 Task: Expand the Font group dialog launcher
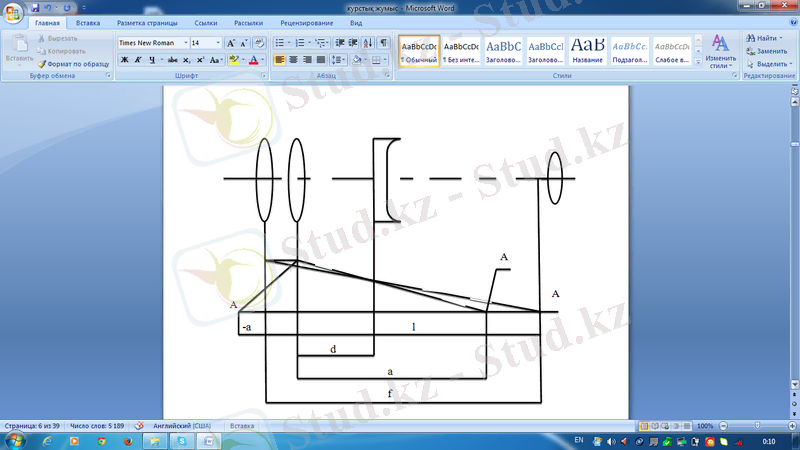click(x=264, y=76)
